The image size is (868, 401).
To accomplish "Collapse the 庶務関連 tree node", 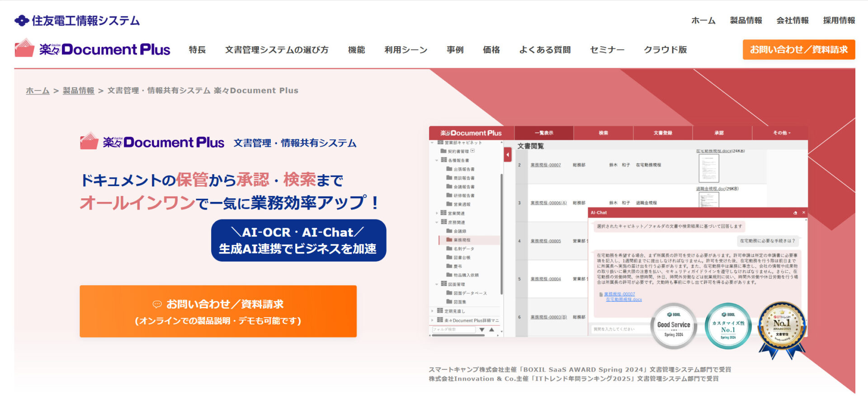I will 437,222.
